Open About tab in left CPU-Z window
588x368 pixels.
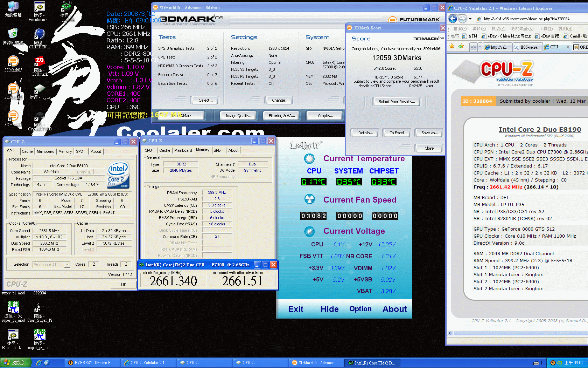pos(96,151)
